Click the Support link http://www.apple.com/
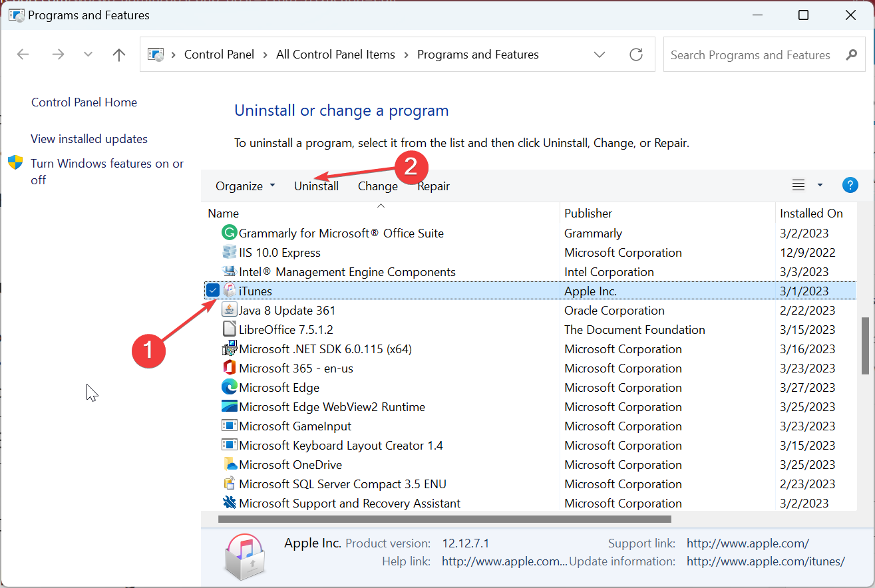The image size is (875, 588). point(748,543)
